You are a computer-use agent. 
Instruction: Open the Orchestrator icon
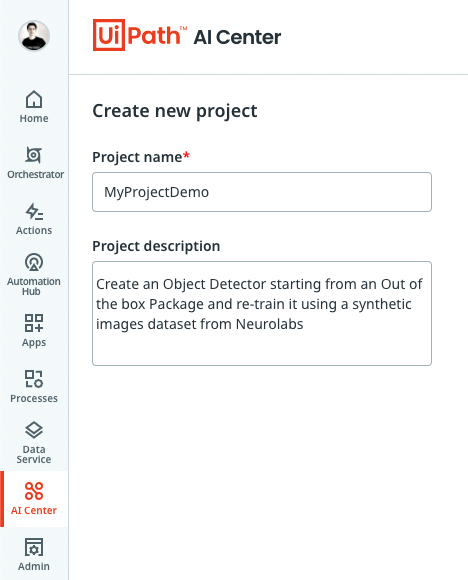coord(34,155)
